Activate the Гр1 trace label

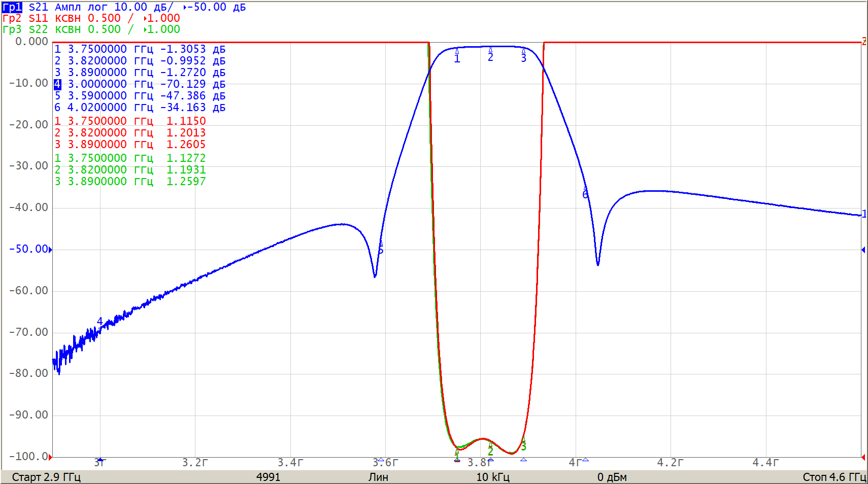tap(12, 7)
